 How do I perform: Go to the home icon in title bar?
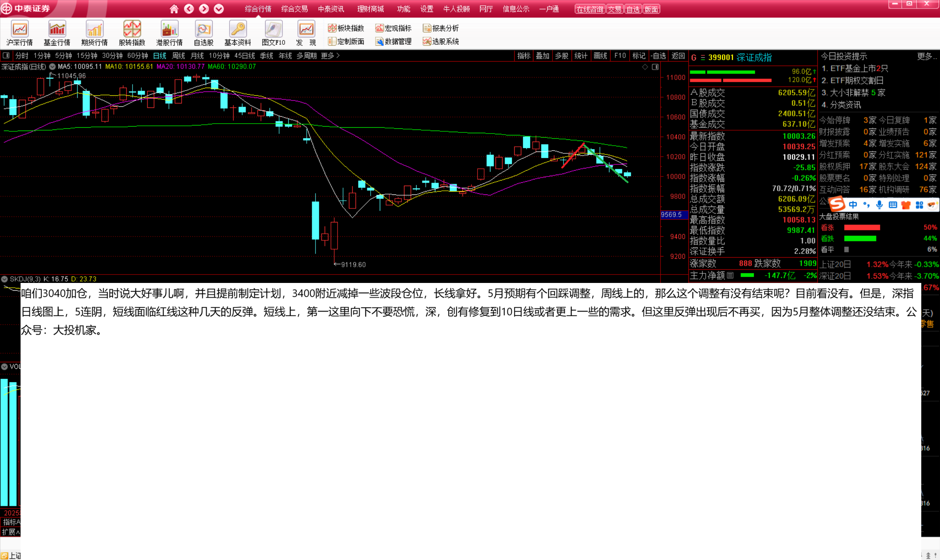174,9
